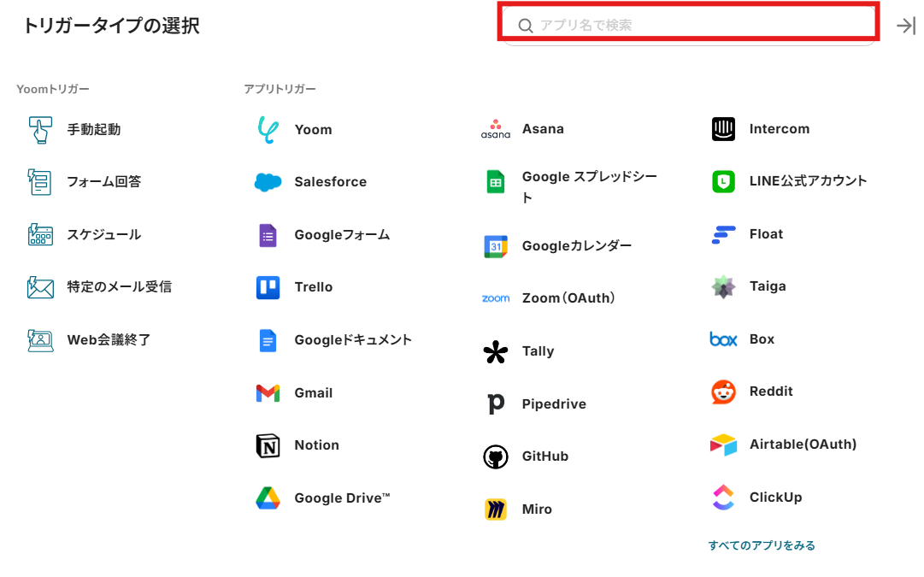Click the Google Drive™ app name
The height and width of the screenshot is (577, 924).
[x=343, y=498]
